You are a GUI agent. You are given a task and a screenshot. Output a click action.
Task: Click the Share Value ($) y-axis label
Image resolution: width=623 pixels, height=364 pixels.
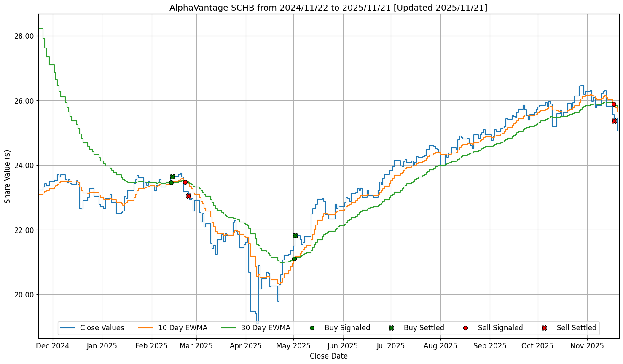[8, 176]
